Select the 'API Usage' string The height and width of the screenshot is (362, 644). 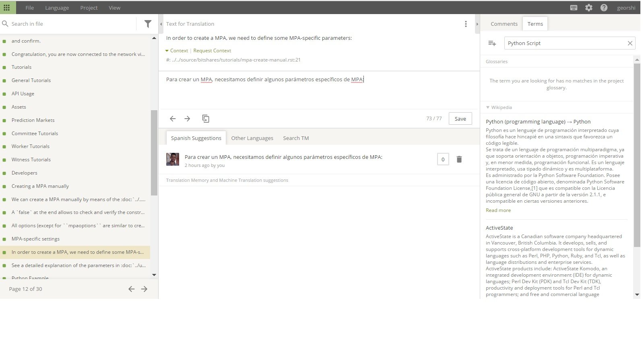23,94
